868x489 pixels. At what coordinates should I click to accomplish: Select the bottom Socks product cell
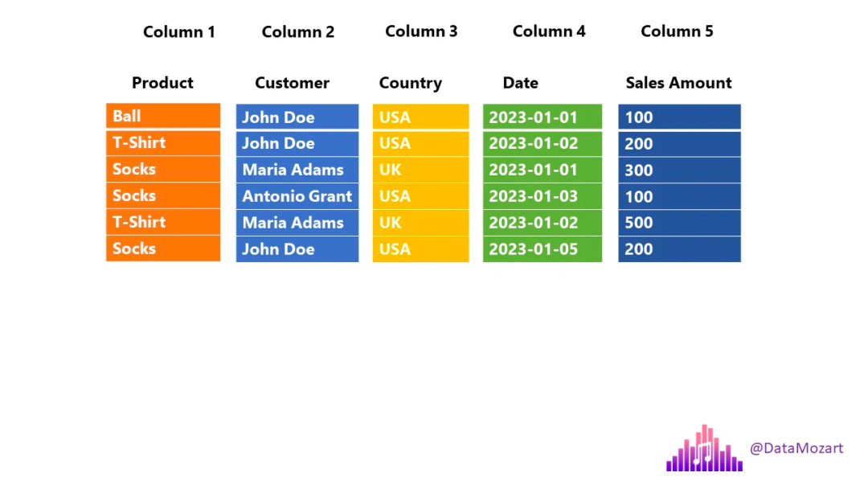pos(163,249)
